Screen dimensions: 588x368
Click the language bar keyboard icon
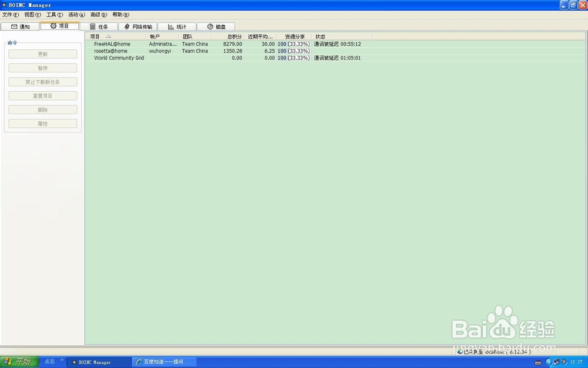click(x=538, y=362)
